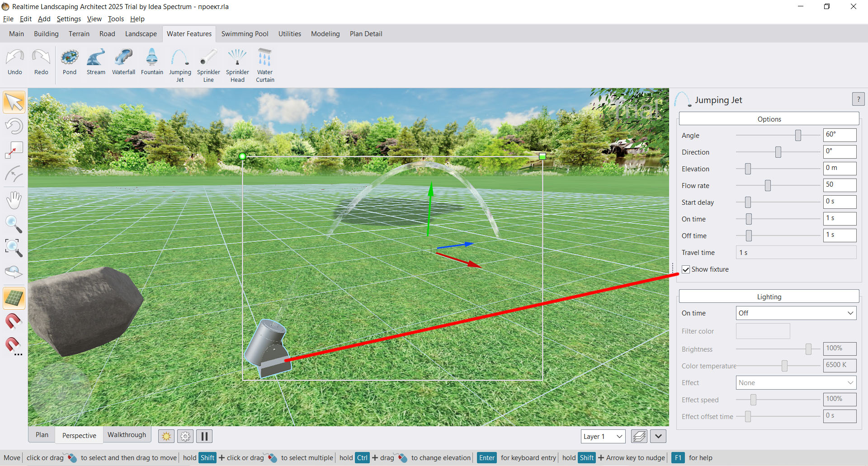
Task: Uncheck the Show fixture checkbox
Action: 686,269
